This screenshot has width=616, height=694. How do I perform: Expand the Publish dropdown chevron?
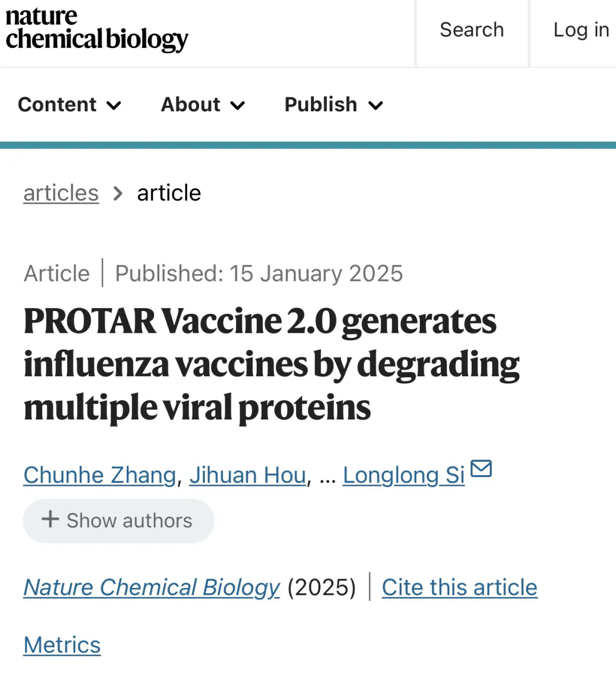click(x=375, y=106)
